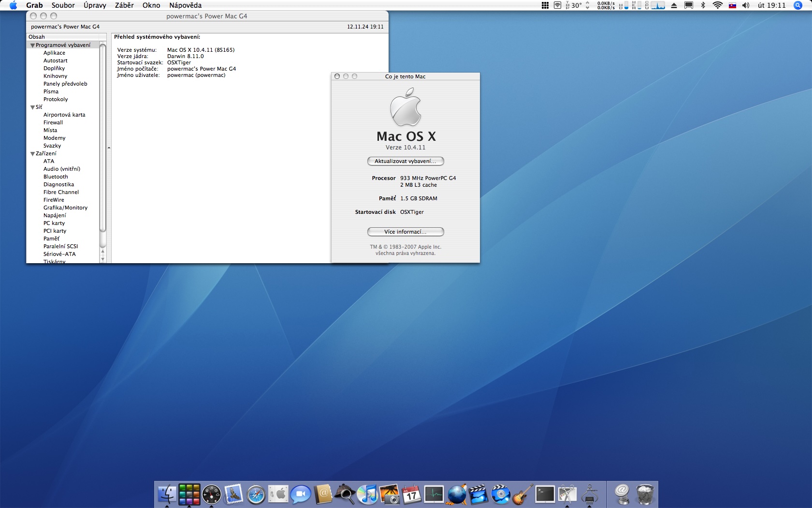Screen dimensions: 812x508
Task: Collapse the Síť tree section
Action: pyautogui.click(x=33, y=107)
